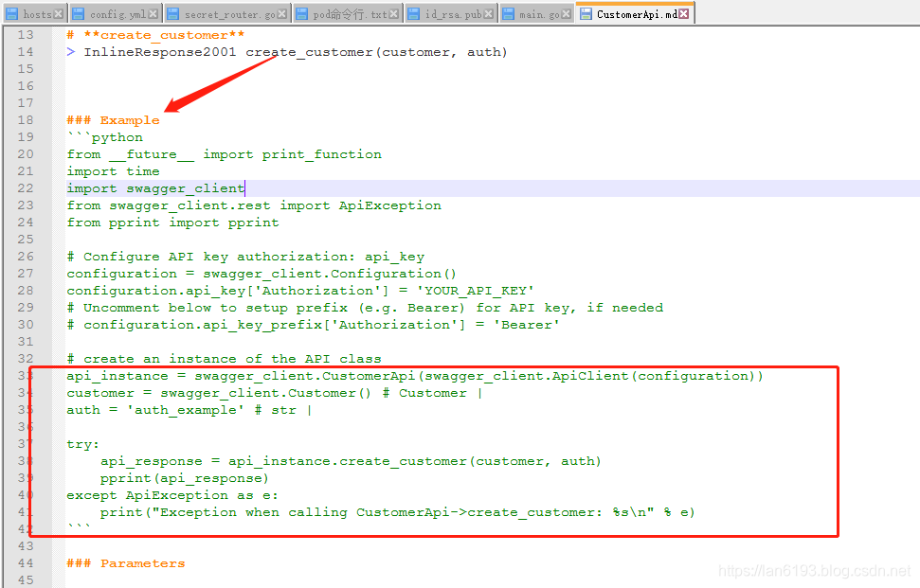Image resolution: width=920 pixels, height=588 pixels.
Task: Click line number 28 in the margin
Action: (x=26, y=290)
